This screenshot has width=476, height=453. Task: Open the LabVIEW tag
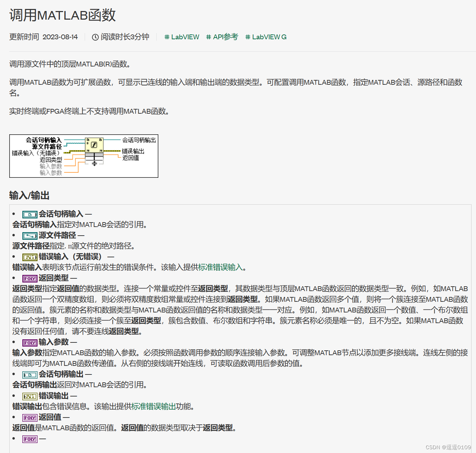tap(182, 37)
